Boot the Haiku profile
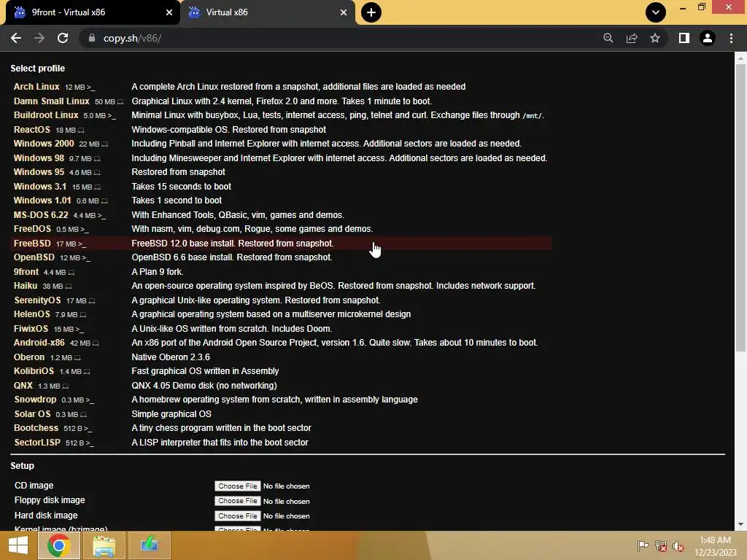Screen dimensions: 747x560 point(26,286)
